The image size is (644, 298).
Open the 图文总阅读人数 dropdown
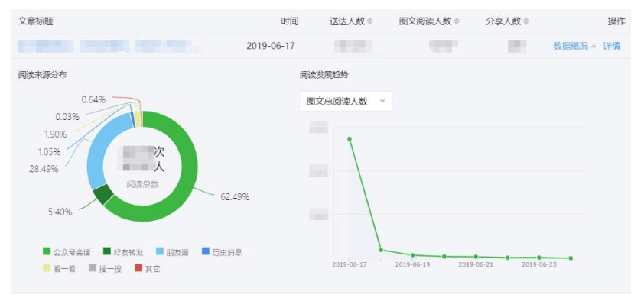(346, 102)
